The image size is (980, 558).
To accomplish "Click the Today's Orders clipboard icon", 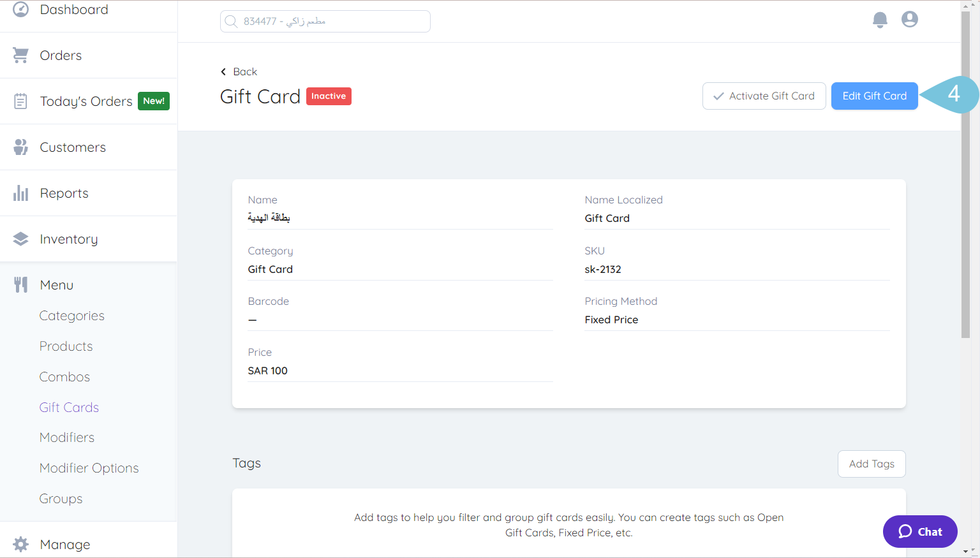I will coord(20,101).
